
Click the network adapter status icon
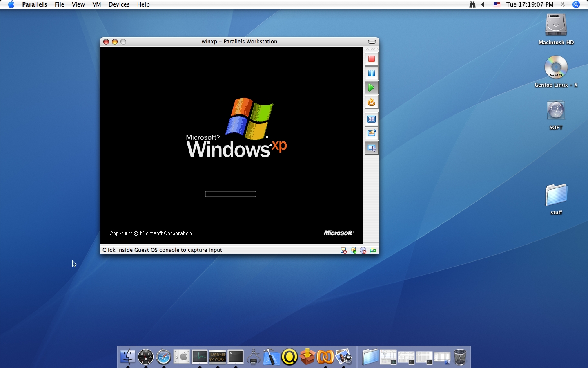[373, 250]
